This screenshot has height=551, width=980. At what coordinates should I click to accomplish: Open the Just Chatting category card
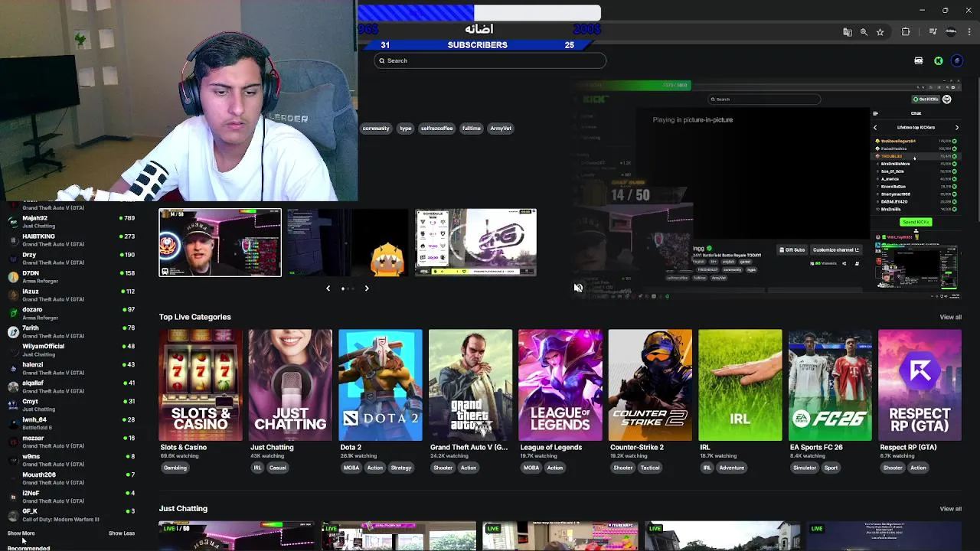pos(290,385)
